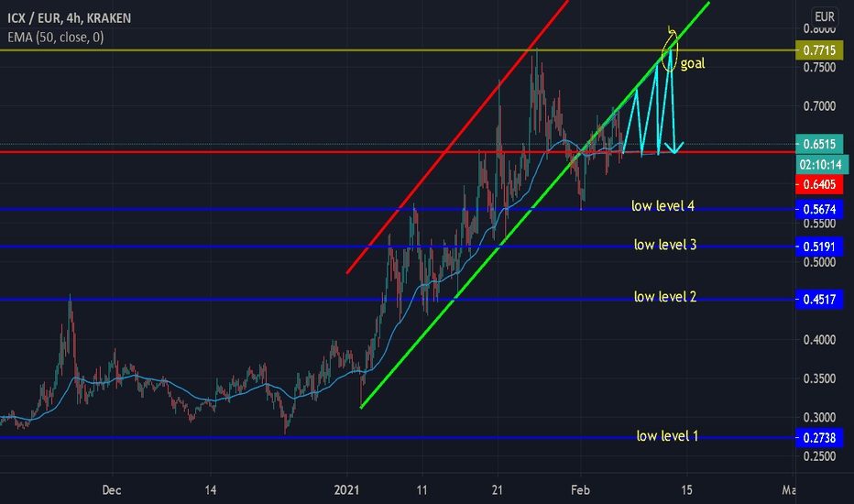Select the blue 0.2738 price label
The width and height of the screenshot is (854, 504).
pos(819,437)
